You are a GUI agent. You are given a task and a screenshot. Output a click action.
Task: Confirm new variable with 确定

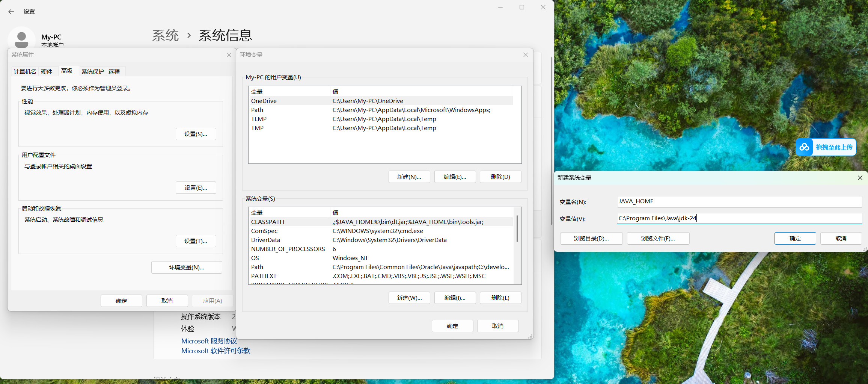pos(795,238)
